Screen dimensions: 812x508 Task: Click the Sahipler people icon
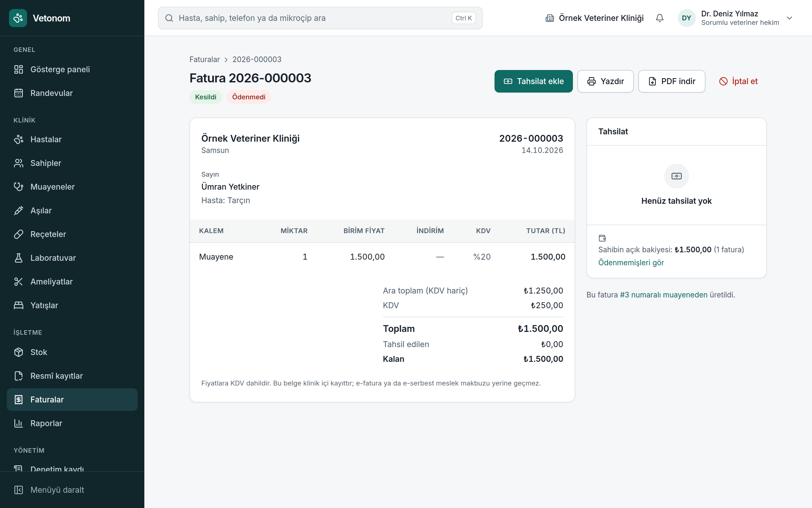18,163
